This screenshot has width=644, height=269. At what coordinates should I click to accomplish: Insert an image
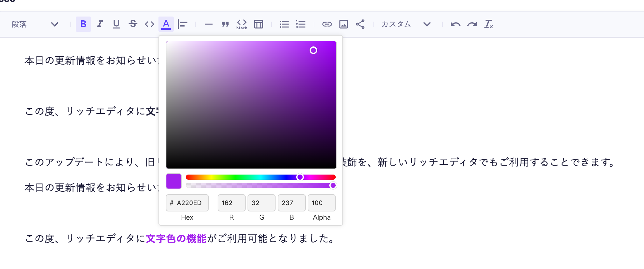(x=344, y=24)
